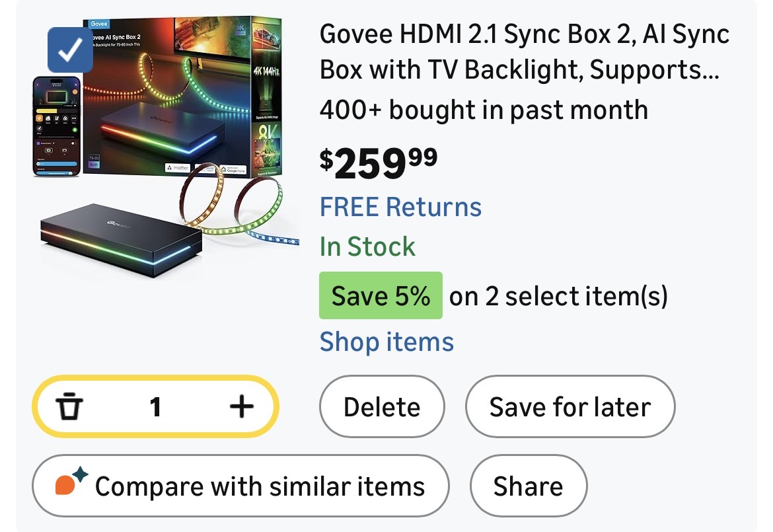Increase quantity with the plus icon
Viewport: 773px width, 532px height.
(241, 406)
